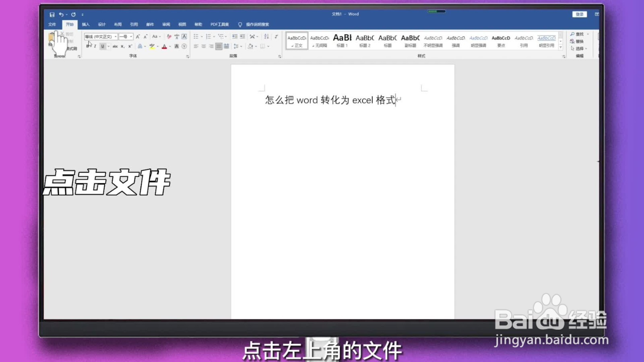
Task: Click in the 操作说明搜索 search box
Action: coord(258,25)
